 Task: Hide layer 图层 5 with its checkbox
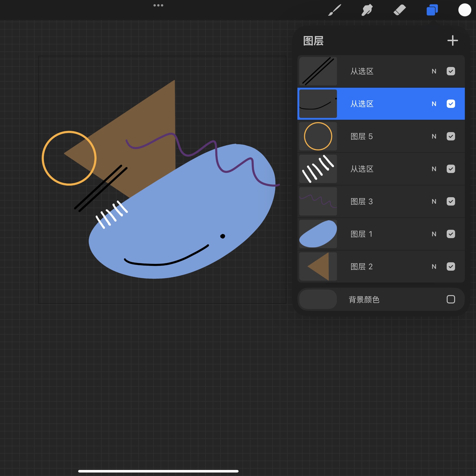(x=451, y=136)
